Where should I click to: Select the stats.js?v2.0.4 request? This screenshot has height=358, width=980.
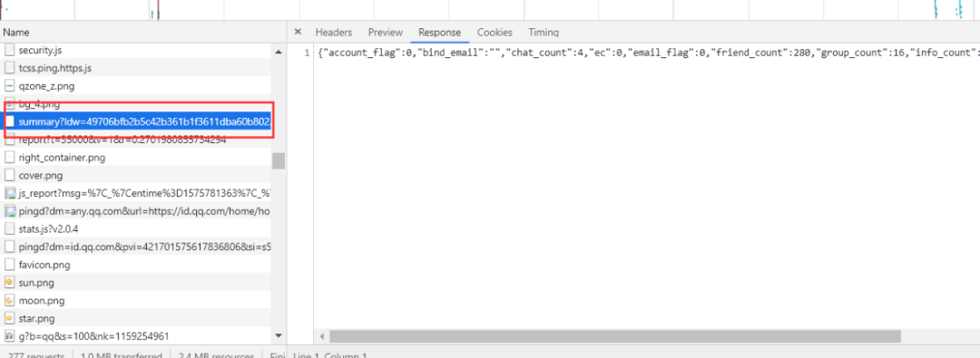coord(136,228)
